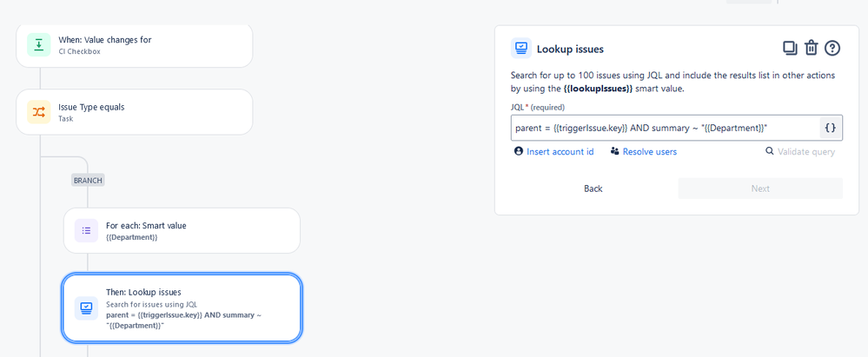Screen dimensions: 868x357
Task: Click the Resolve users link
Action: coord(650,152)
